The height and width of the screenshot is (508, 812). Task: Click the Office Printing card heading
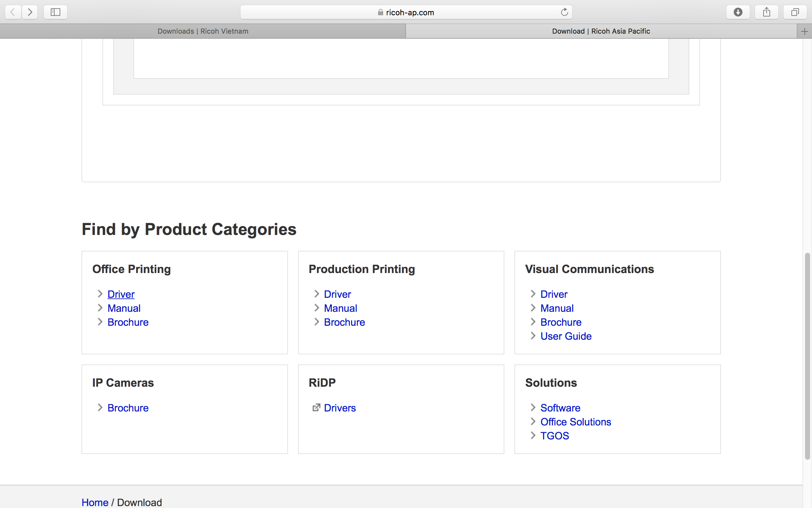(132, 269)
